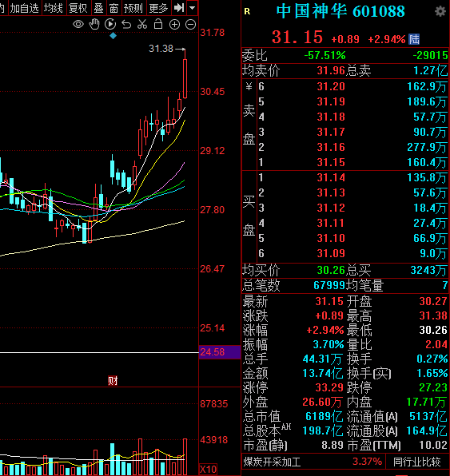Image resolution: width=450 pixels, height=476 pixels.
Task: Click the 跌停 price 27.23
Action: pos(433,387)
